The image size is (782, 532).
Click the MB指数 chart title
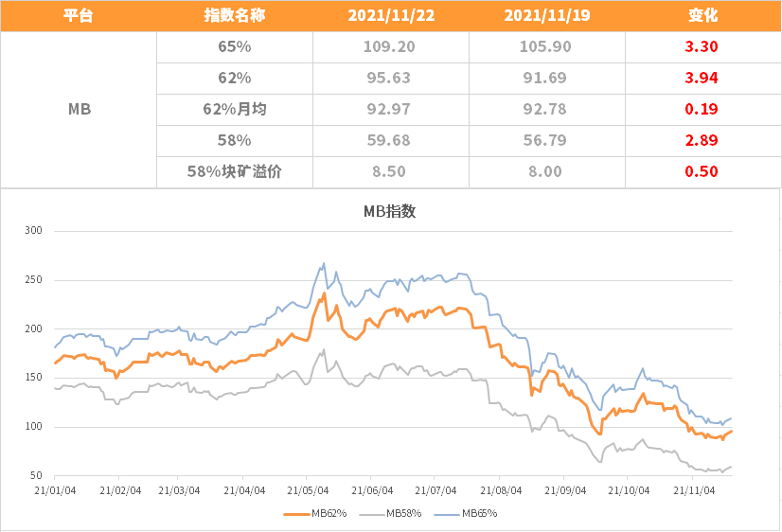pyautogui.click(x=389, y=212)
